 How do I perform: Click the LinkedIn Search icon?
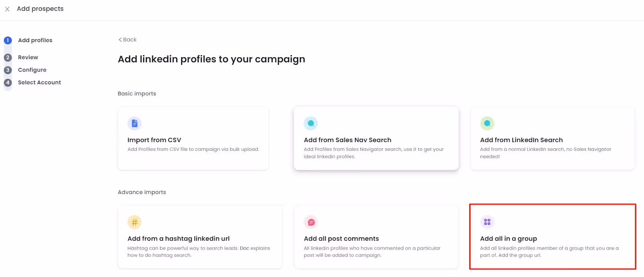[487, 123]
